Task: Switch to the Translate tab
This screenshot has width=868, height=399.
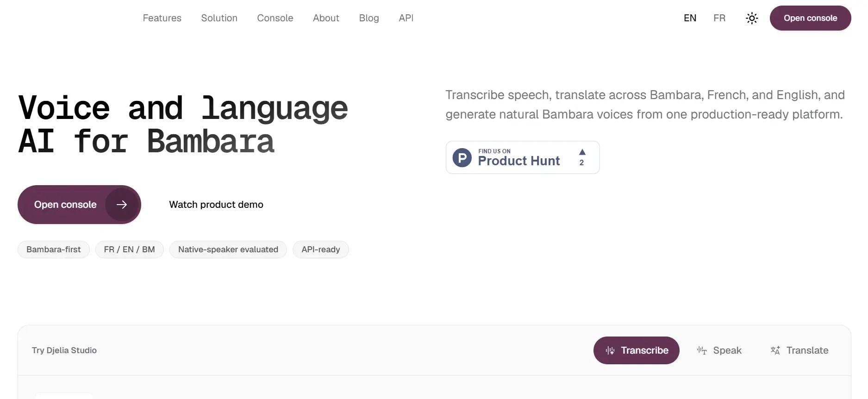Action: [799, 350]
